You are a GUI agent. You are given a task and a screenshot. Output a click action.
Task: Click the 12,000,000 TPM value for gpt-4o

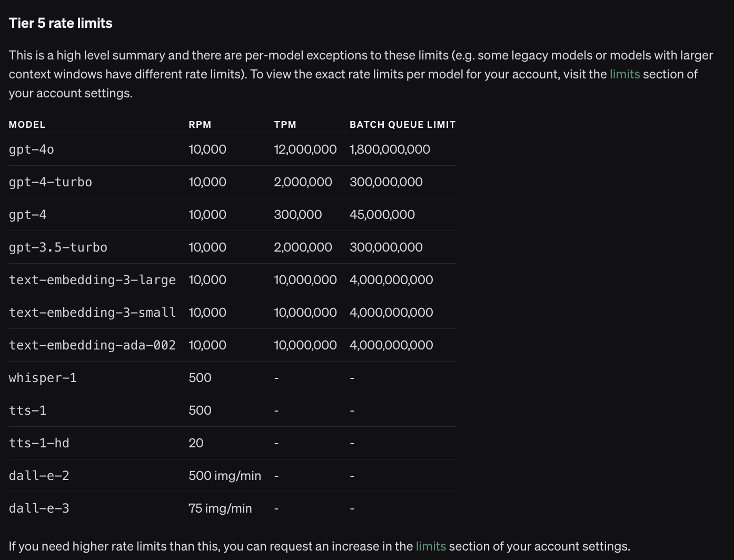[x=305, y=149]
